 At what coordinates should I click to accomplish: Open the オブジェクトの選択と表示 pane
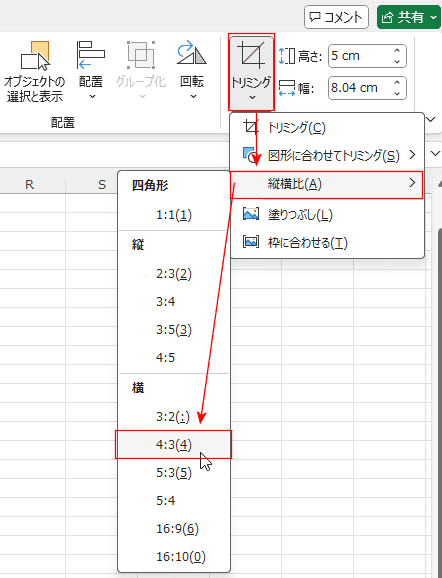(x=34, y=72)
